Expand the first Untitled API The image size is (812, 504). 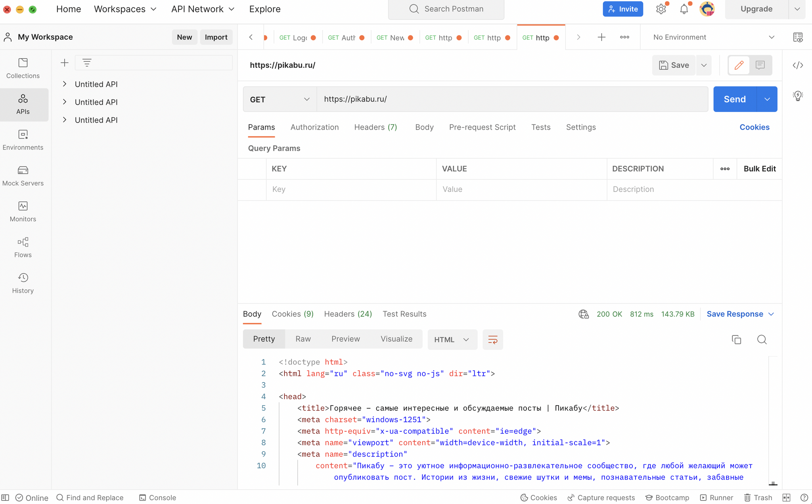click(x=65, y=84)
